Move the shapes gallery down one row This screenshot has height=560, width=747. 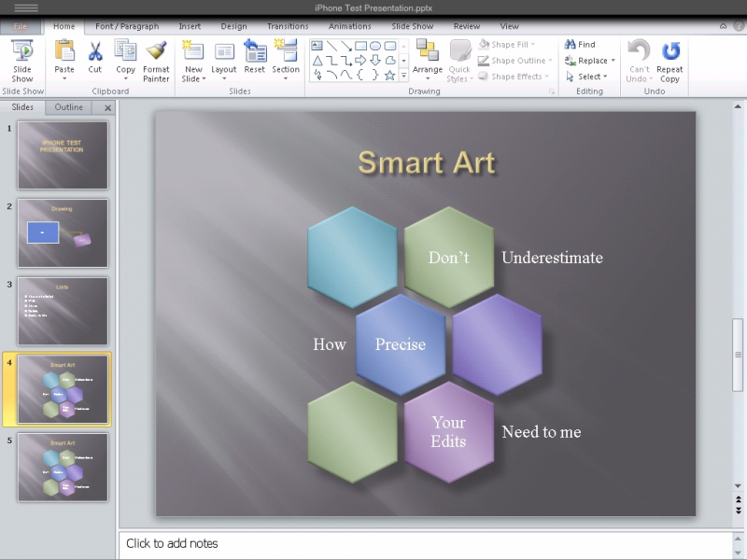pyautogui.click(x=404, y=61)
